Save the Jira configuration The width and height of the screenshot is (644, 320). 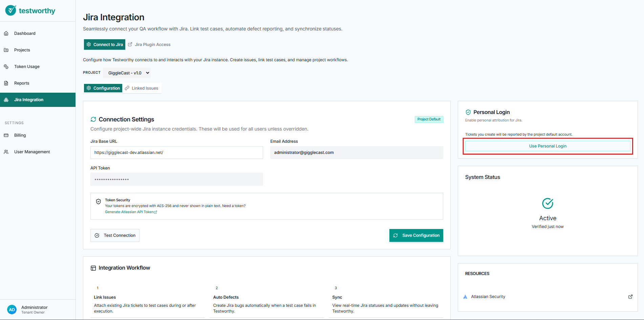416,235
